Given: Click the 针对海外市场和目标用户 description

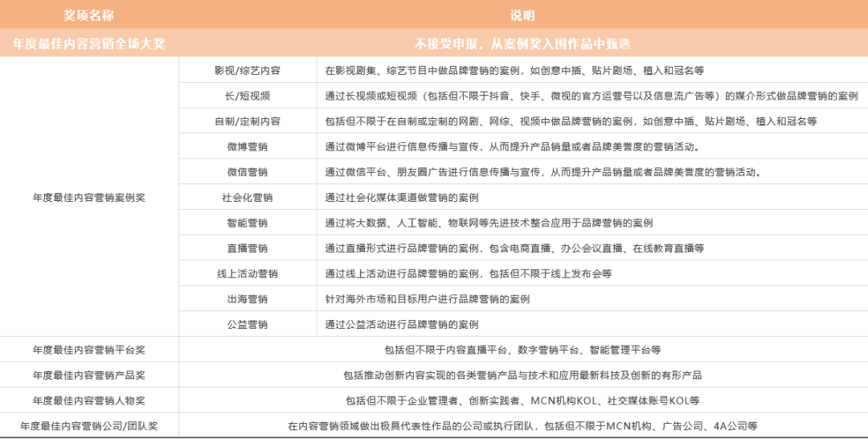Looking at the screenshot, I should 428,299.
